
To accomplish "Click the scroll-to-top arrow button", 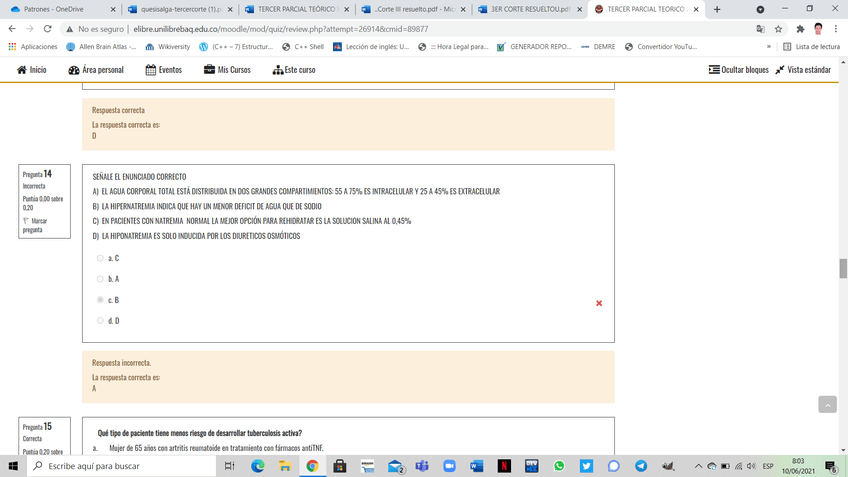I will pyautogui.click(x=827, y=405).
